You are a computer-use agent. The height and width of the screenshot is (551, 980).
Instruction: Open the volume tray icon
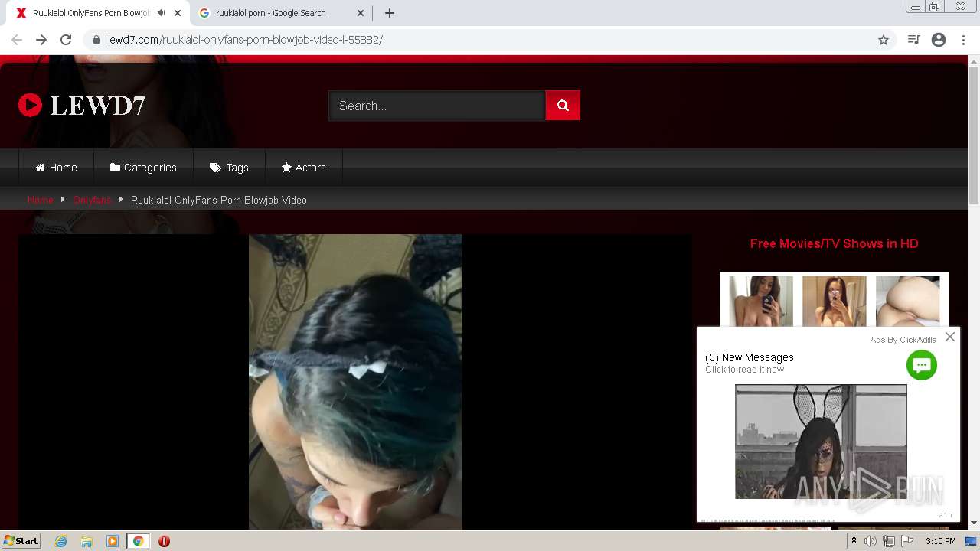[871, 541]
